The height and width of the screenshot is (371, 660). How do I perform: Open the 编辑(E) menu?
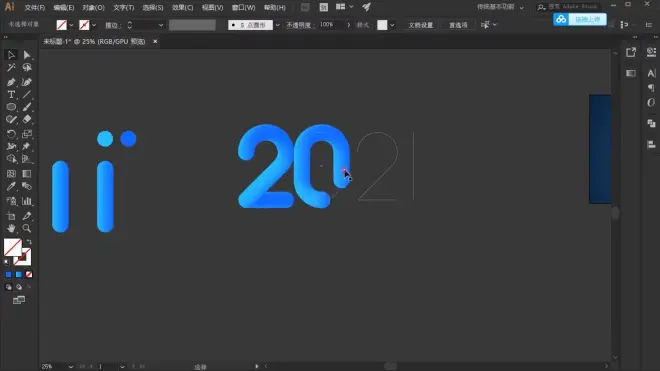coord(64,8)
